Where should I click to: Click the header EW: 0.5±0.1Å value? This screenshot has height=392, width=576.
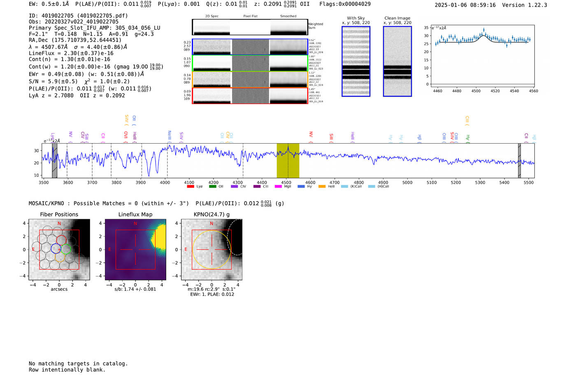[x=49, y=4]
